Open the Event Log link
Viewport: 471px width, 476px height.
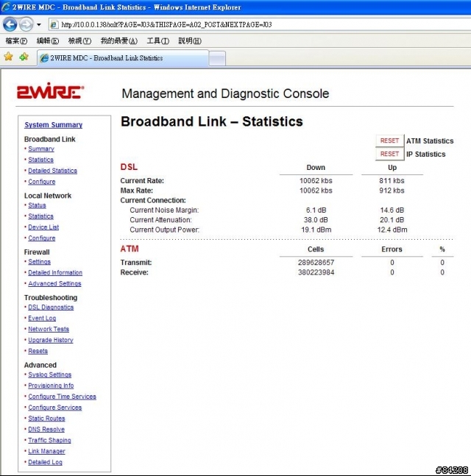coord(42,318)
